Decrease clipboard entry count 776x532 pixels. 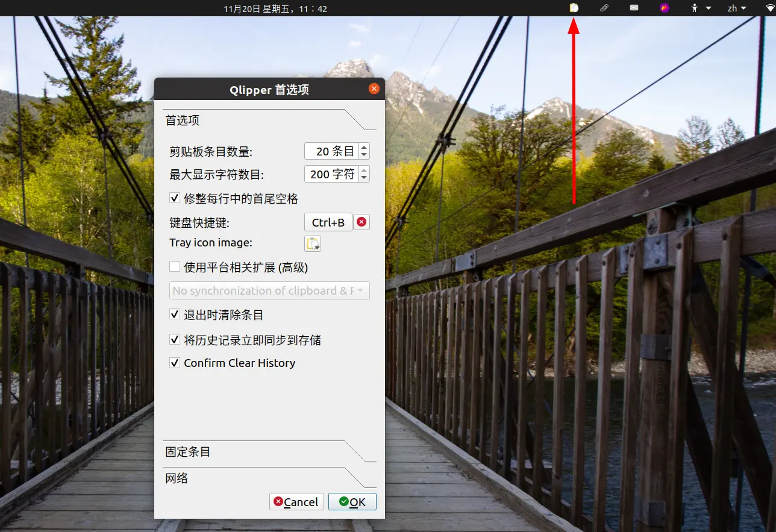click(364, 155)
